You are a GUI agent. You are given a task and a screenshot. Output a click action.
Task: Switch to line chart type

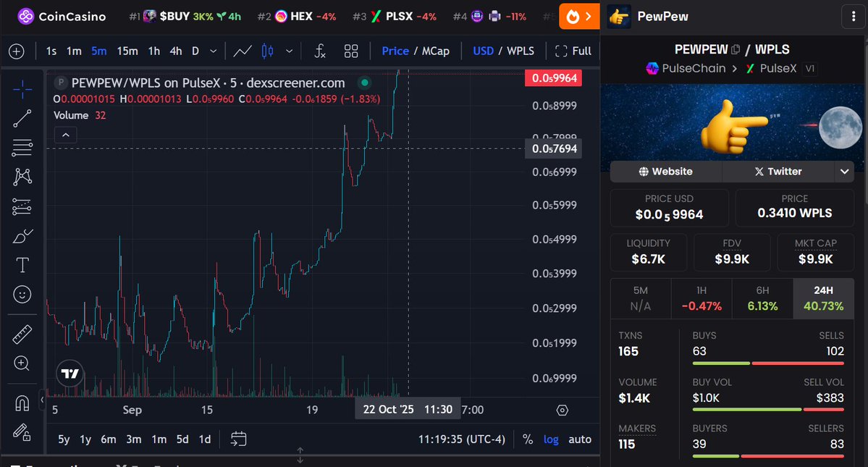tap(243, 51)
